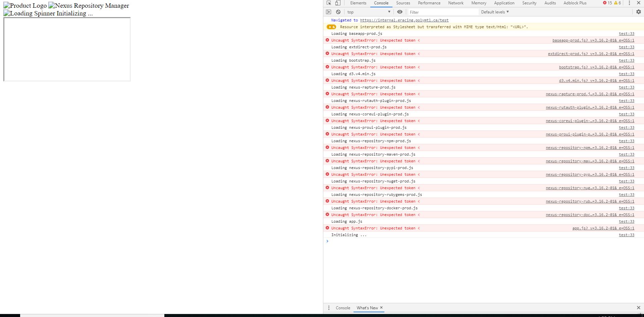
Task: Click the red error counter icon
Action: point(606,3)
